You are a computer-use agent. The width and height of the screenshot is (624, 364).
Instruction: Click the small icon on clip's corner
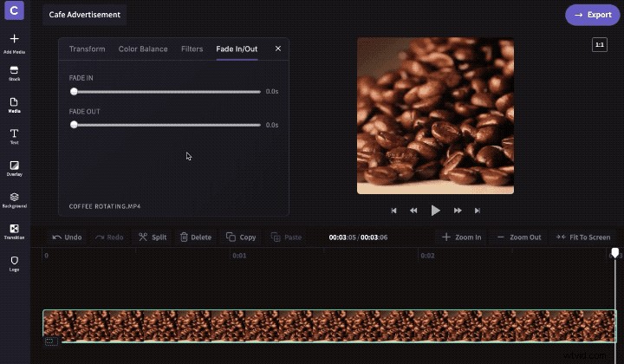click(51, 341)
